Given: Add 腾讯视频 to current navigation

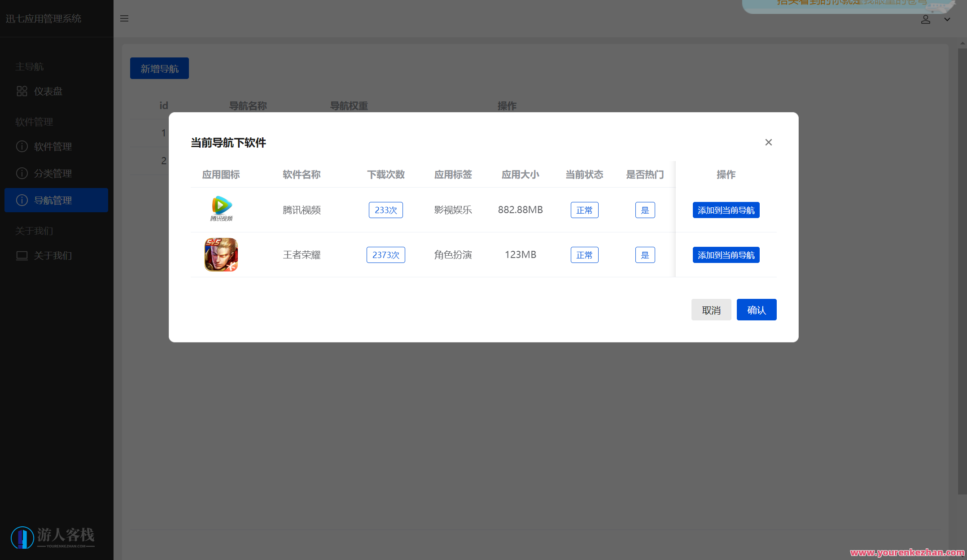Looking at the screenshot, I should pyautogui.click(x=726, y=210).
